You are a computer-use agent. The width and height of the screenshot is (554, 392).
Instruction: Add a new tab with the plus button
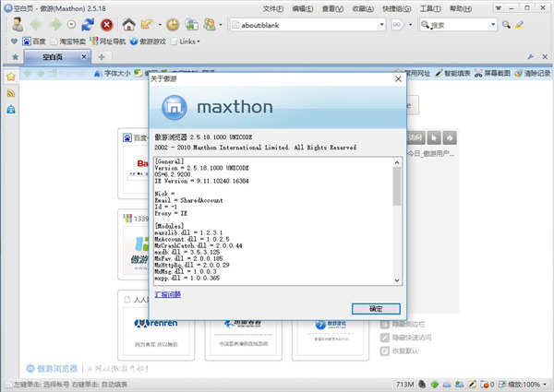tap(102, 57)
